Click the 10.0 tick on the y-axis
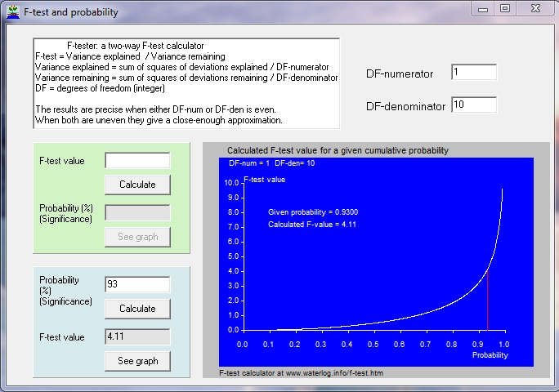559x392 pixels. click(231, 183)
